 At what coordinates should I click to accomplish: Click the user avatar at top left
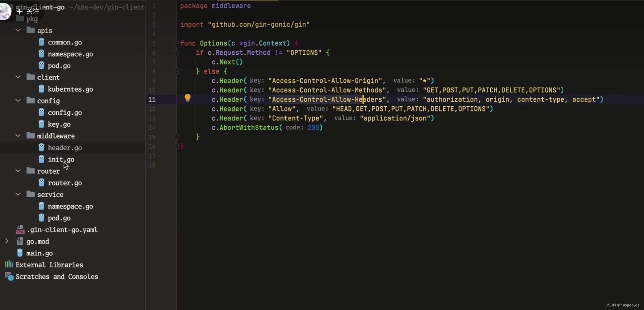click(5, 11)
